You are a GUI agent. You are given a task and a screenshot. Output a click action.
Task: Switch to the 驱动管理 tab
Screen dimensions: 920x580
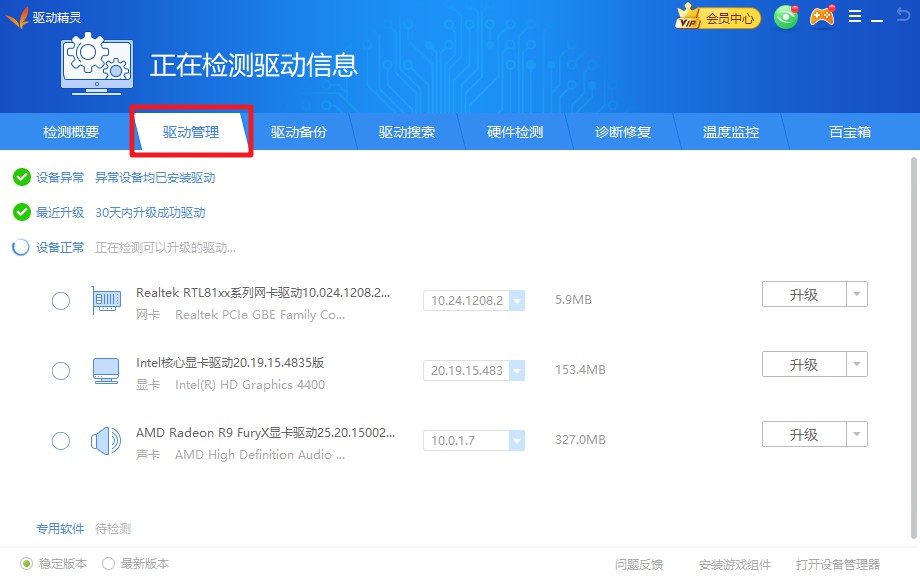191,132
